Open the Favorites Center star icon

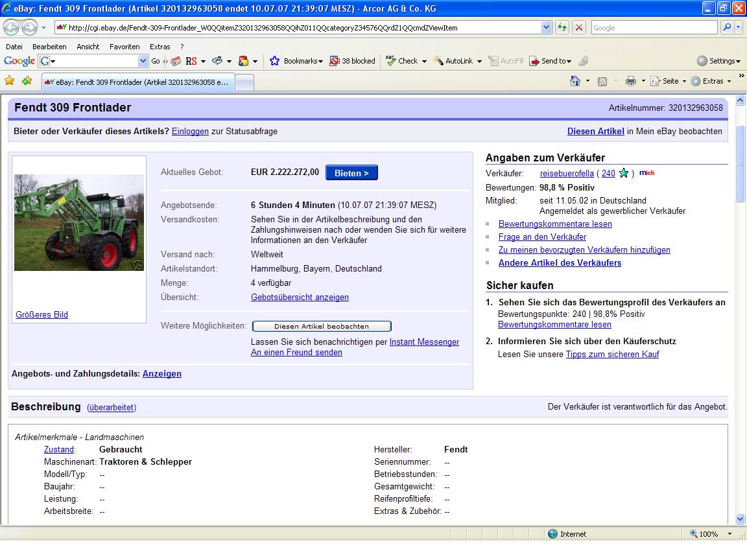(9, 81)
